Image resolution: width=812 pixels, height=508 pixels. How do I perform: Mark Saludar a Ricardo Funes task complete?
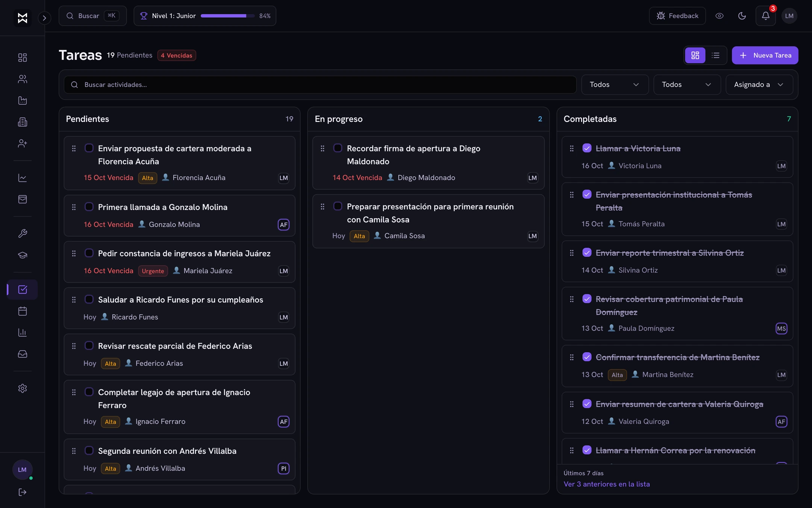(x=89, y=299)
